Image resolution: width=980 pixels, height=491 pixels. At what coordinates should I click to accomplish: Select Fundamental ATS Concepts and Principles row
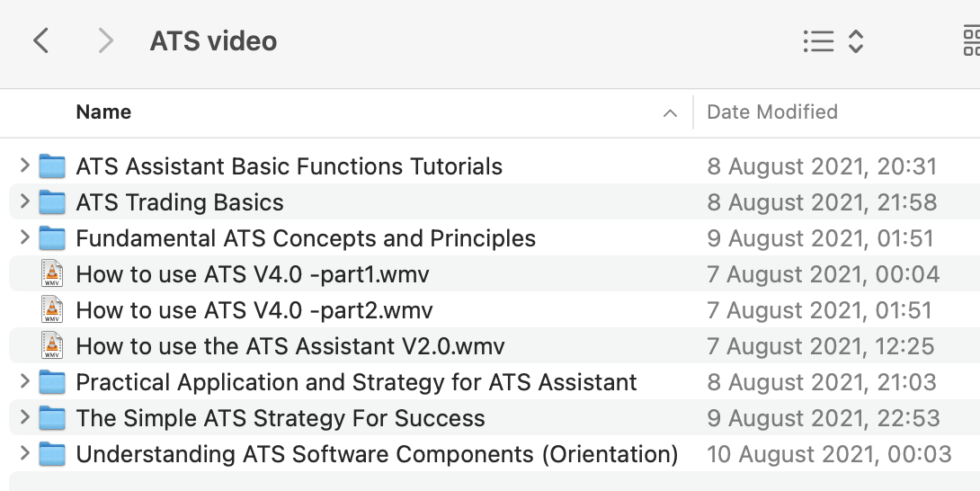point(306,238)
